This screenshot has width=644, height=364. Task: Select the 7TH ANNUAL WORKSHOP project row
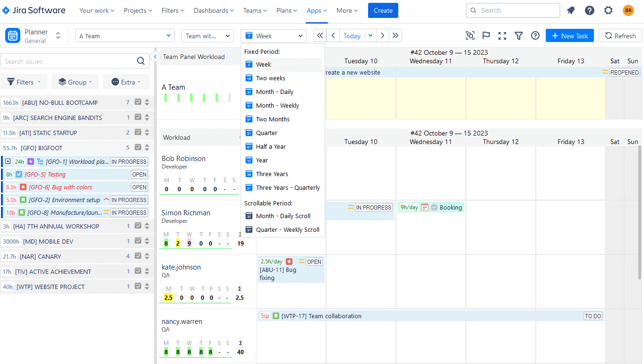(x=77, y=226)
